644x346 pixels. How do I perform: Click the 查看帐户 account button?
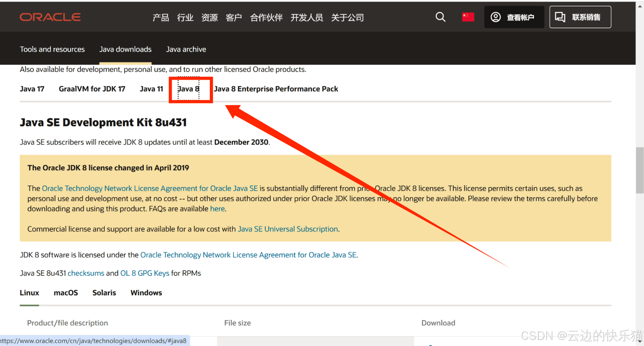tap(514, 17)
